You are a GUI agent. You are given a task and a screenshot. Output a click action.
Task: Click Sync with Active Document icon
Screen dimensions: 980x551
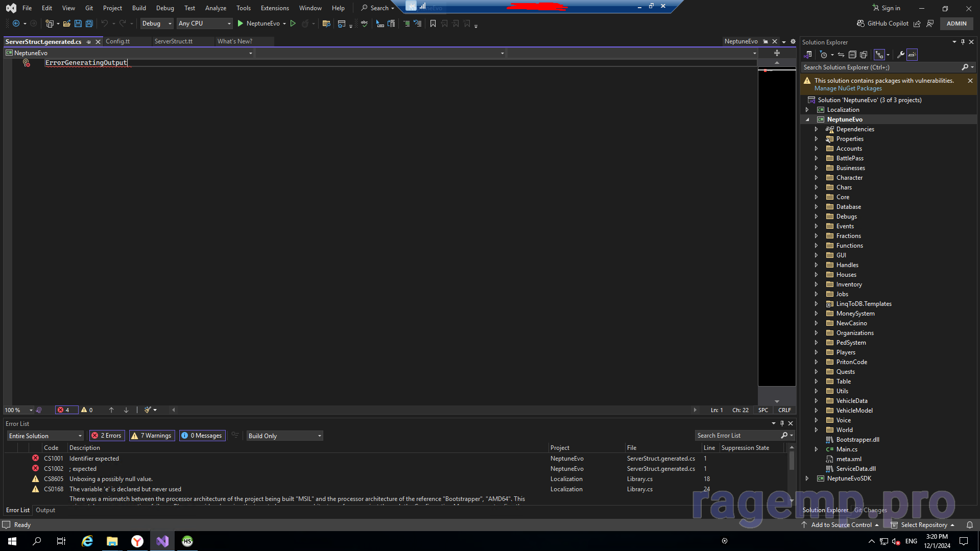[841, 55]
